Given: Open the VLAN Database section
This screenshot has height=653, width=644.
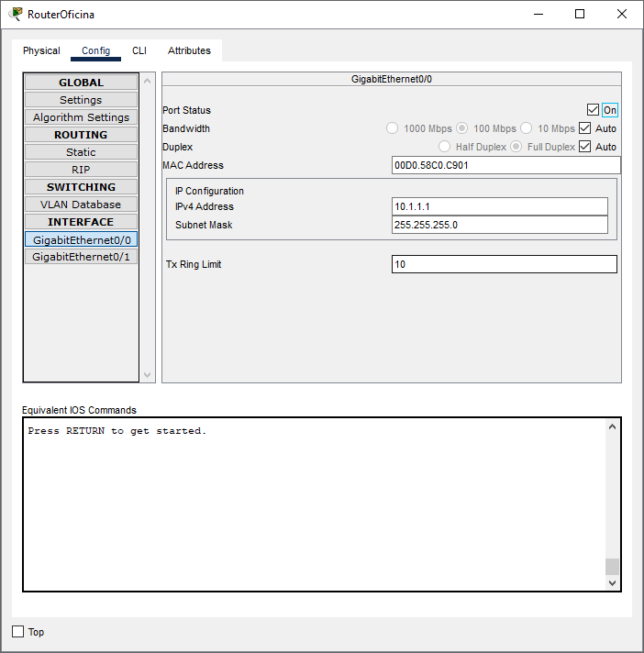Looking at the screenshot, I should point(81,205).
